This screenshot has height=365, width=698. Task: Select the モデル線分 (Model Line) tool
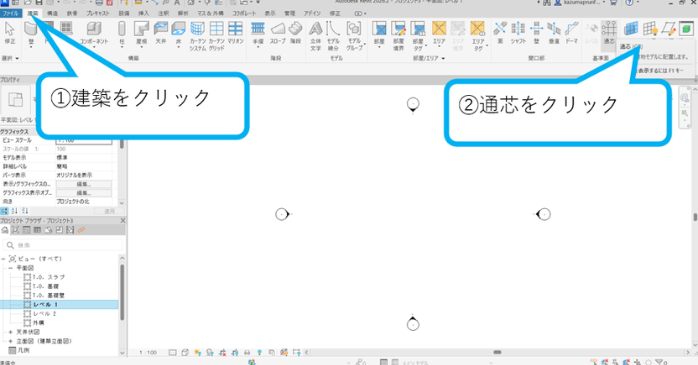pyautogui.click(x=333, y=36)
